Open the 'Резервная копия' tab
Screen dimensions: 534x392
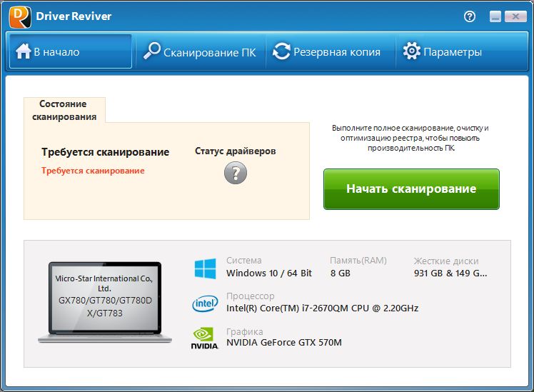pos(331,52)
